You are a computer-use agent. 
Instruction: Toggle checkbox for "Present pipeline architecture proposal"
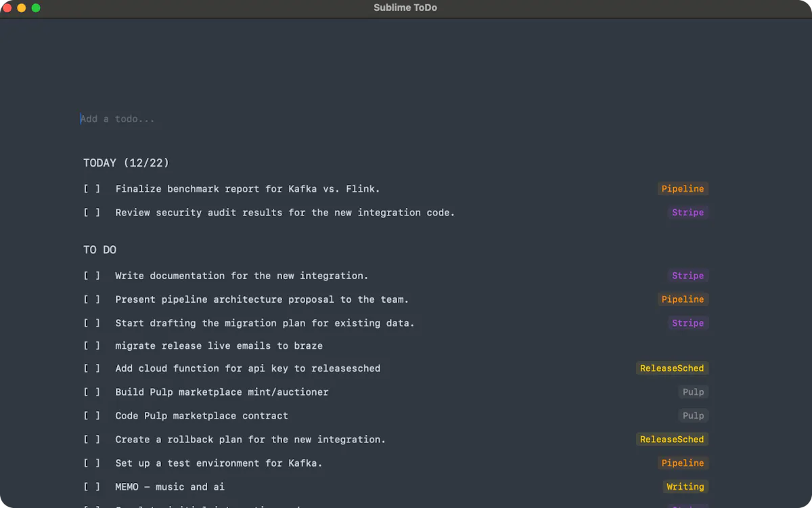(x=92, y=299)
